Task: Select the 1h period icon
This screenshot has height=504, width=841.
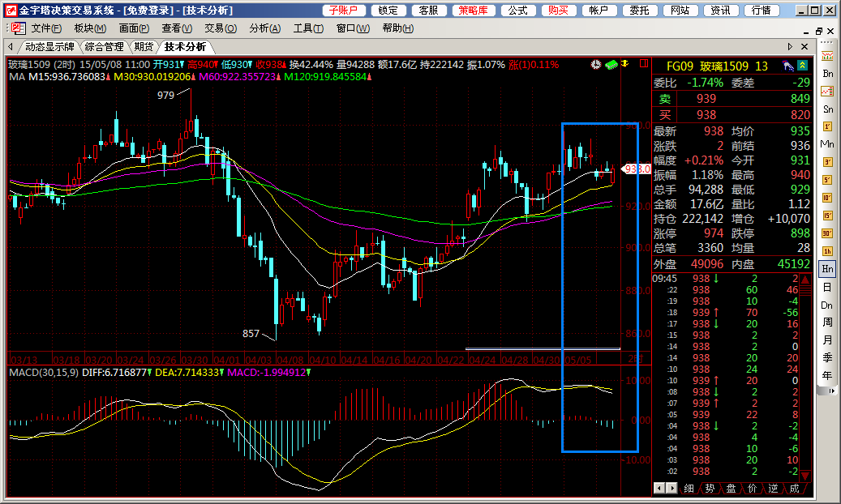Action: click(827, 251)
